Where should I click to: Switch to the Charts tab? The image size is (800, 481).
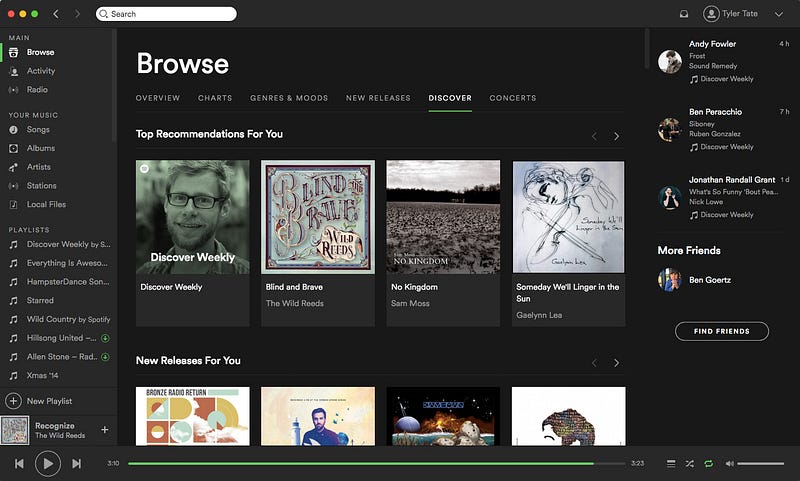pos(215,98)
